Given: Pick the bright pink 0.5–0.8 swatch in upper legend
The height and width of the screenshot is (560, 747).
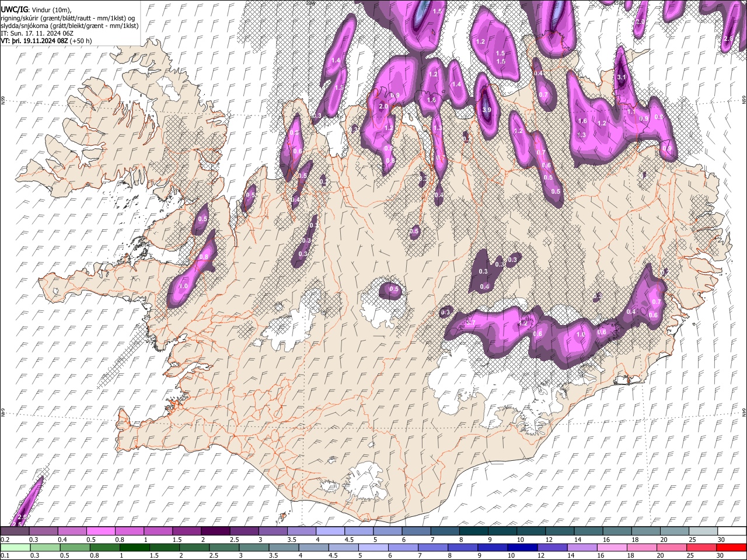Looking at the screenshot, I should pos(101,531).
